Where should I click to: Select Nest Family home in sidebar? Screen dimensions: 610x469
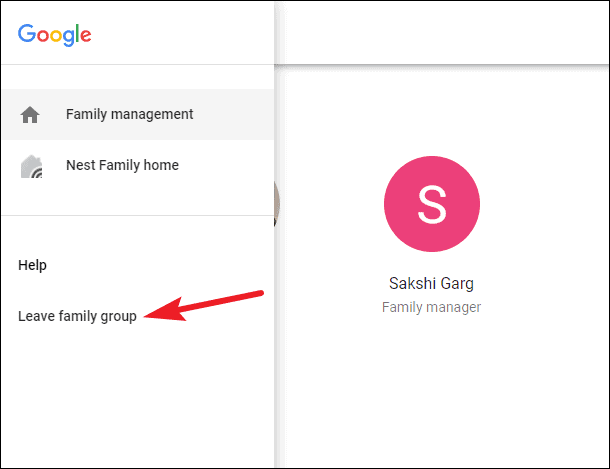point(137,165)
